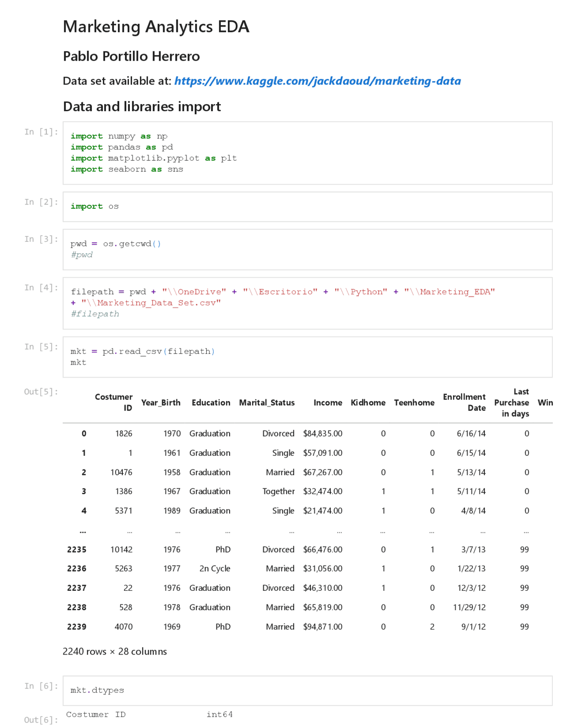Click the Data and libraries import heading

click(142, 107)
